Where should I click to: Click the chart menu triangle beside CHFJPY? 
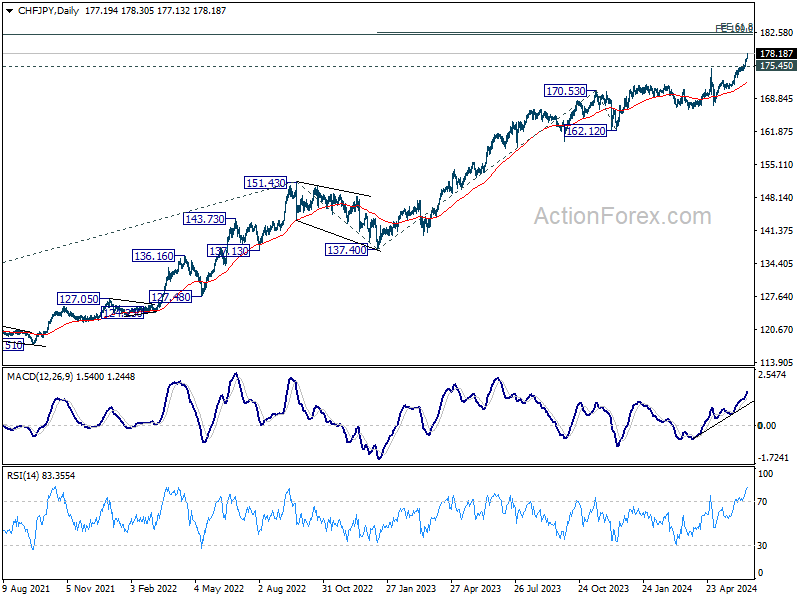[x=8, y=9]
